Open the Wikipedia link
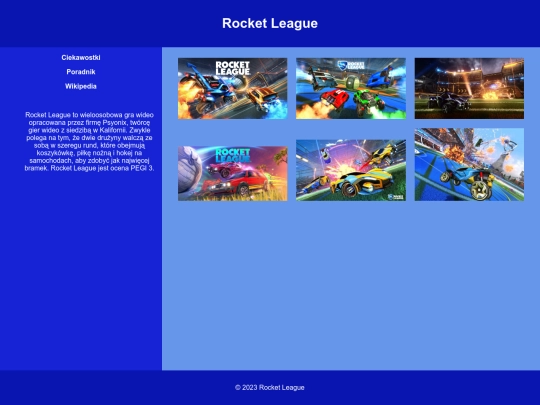 pos(81,86)
